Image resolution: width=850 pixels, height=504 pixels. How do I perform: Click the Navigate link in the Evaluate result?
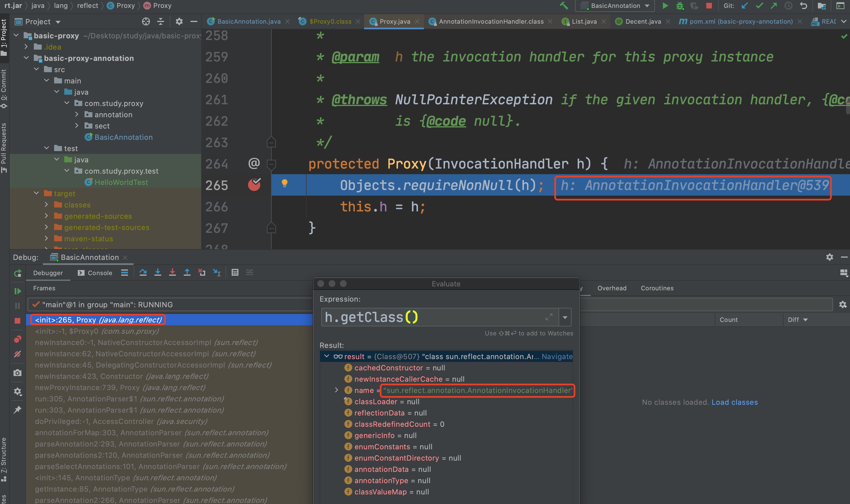click(557, 356)
